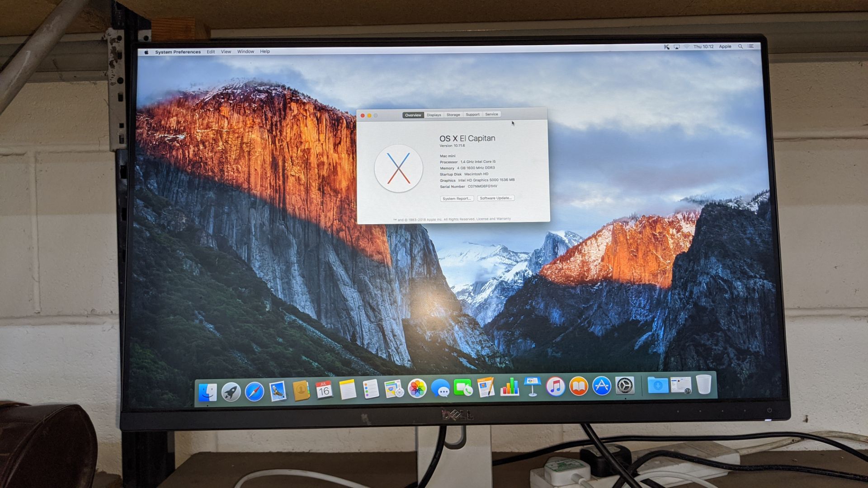
Task: Open iBooks orange book icon
Action: click(x=579, y=386)
